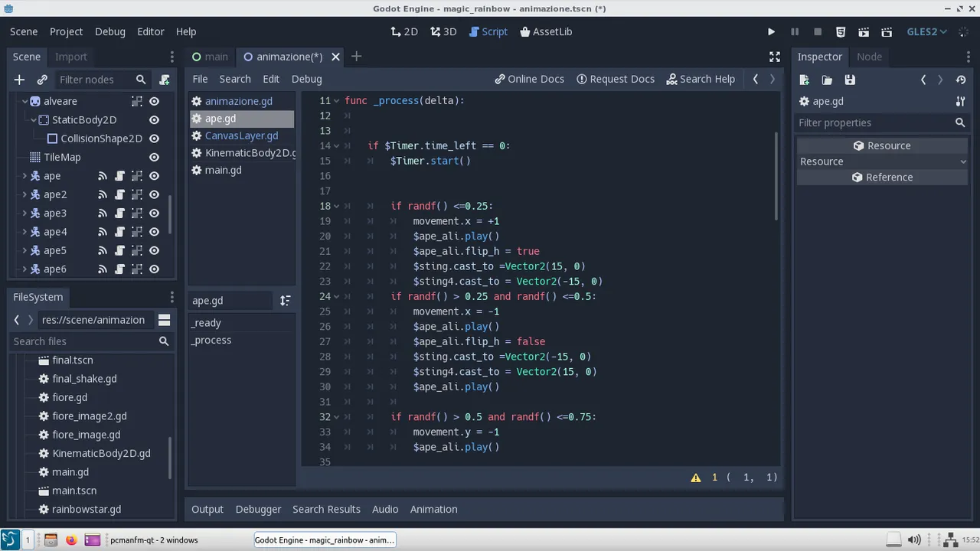Open Inspector object history clock icon

coord(962,80)
